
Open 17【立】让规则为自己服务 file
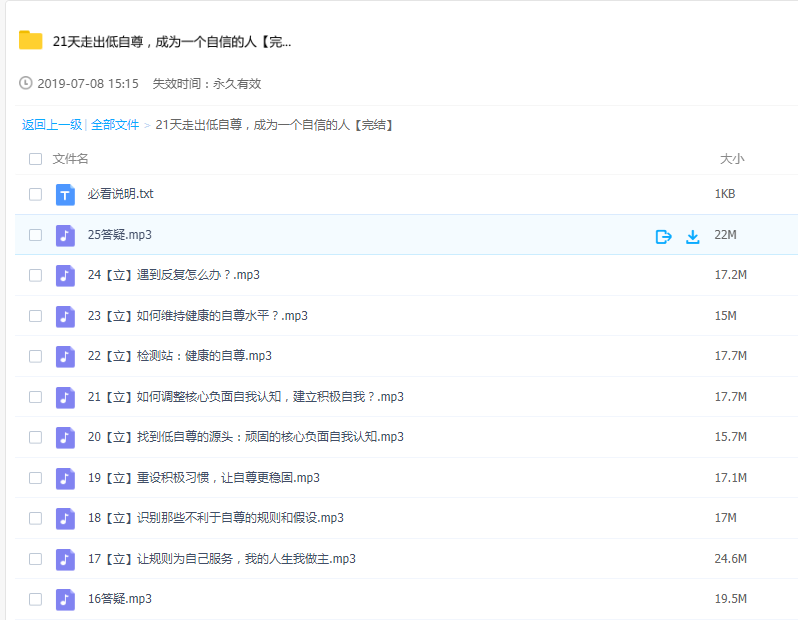pos(221,558)
